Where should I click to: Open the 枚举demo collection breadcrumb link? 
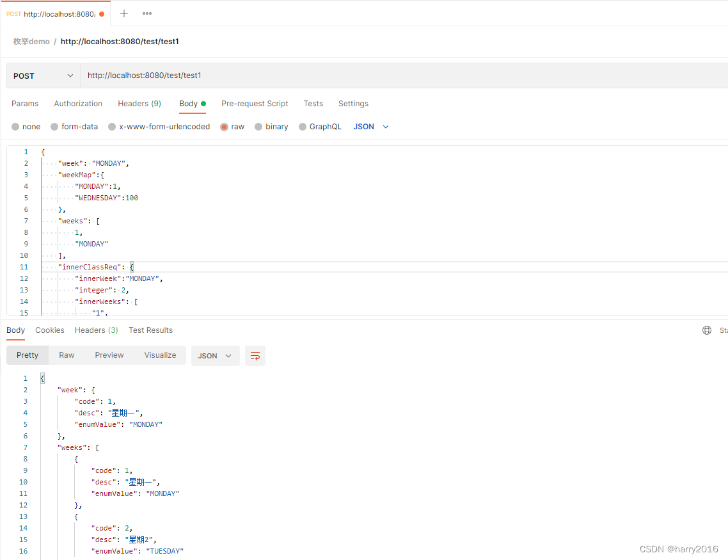tap(31, 41)
